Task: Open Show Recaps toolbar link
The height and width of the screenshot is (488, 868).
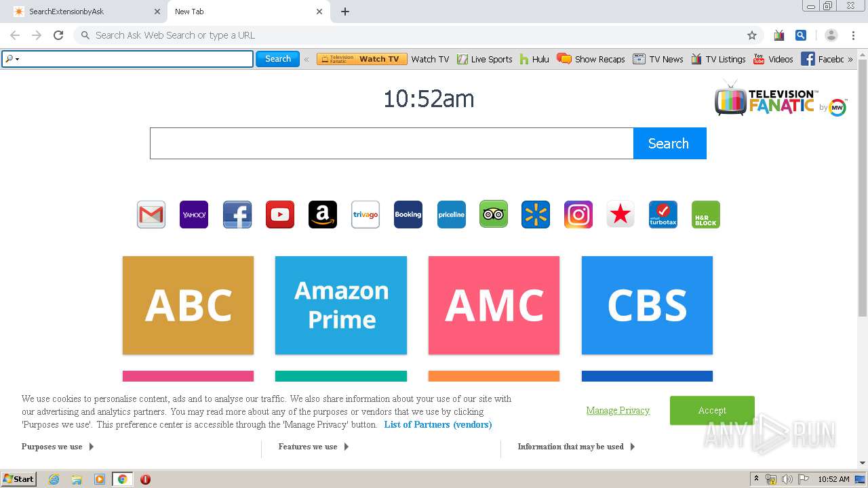Action: 591,59
